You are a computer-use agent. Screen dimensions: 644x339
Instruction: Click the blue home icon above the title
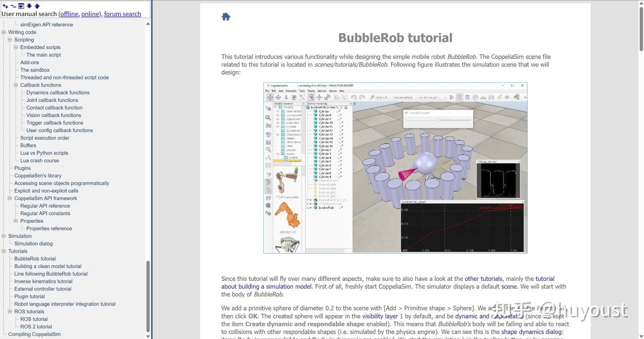click(226, 17)
